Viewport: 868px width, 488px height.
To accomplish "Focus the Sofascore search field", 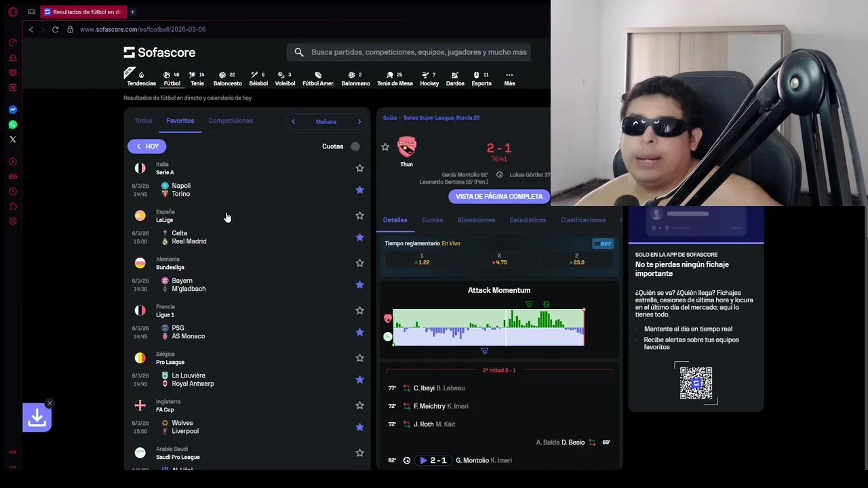I will 409,52.
